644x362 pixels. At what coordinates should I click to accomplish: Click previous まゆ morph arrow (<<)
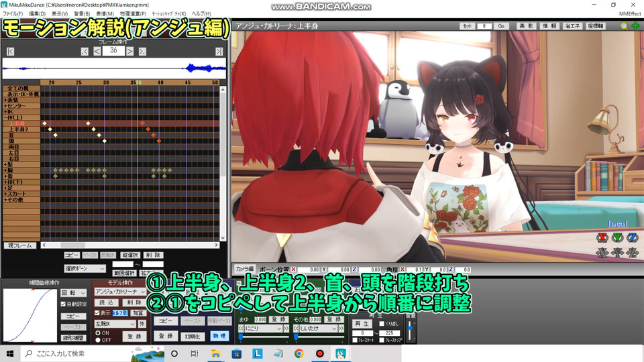point(241,328)
